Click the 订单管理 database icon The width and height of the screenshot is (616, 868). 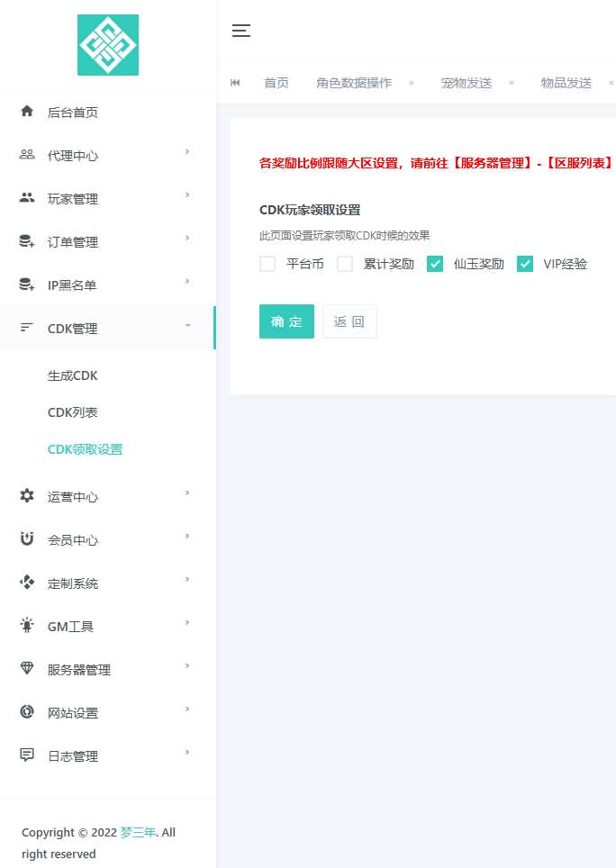click(26, 240)
